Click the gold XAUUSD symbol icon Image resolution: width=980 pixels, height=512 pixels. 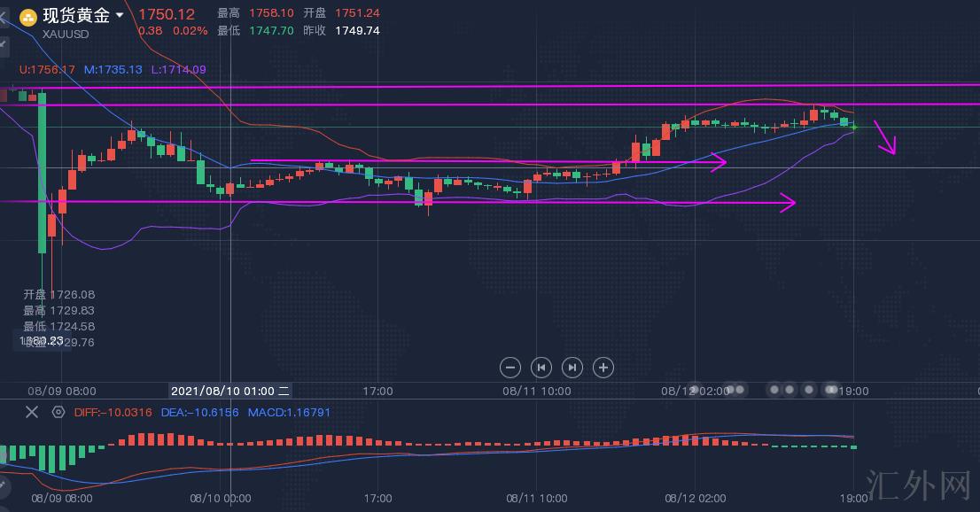coord(27,17)
